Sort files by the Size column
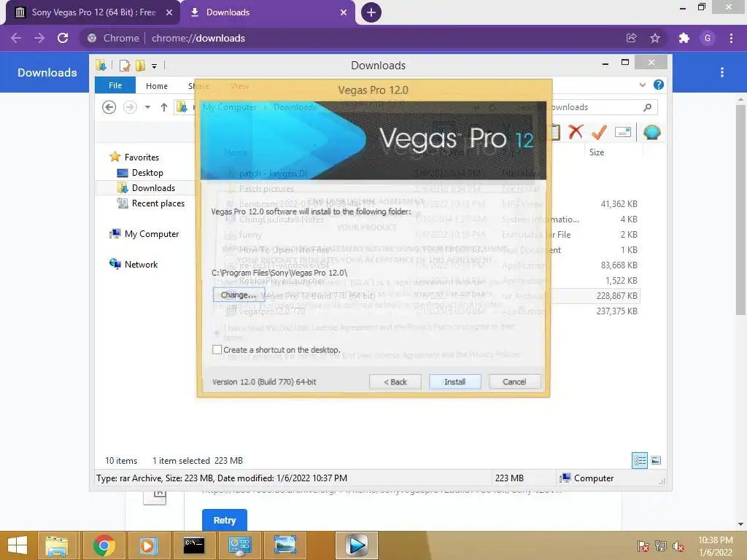This screenshot has height=560, width=747. 597,152
